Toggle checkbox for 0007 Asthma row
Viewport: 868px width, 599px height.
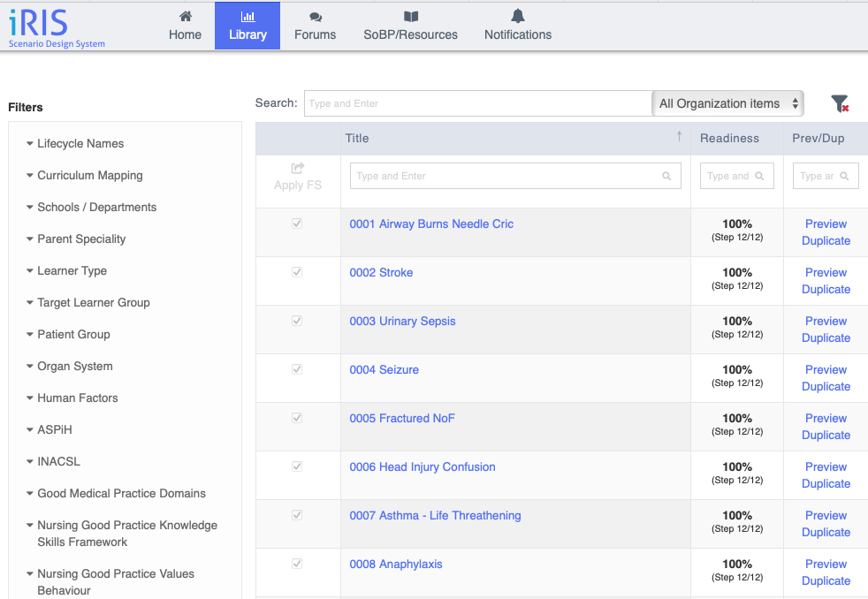pyautogui.click(x=297, y=515)
